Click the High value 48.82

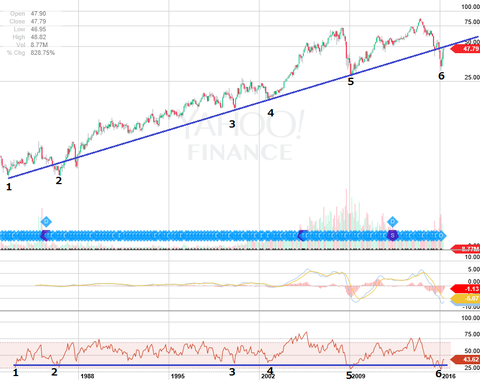tap(38, 37)
